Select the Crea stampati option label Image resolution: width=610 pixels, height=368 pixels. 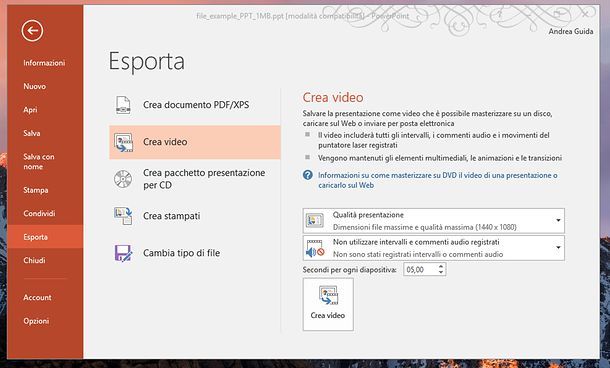[x=172, y=216]
